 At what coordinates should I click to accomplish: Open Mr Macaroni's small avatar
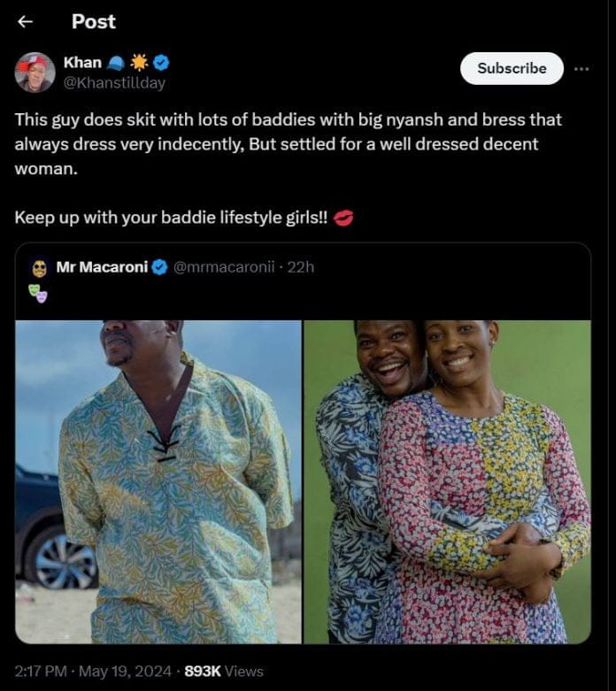point(40,268)
